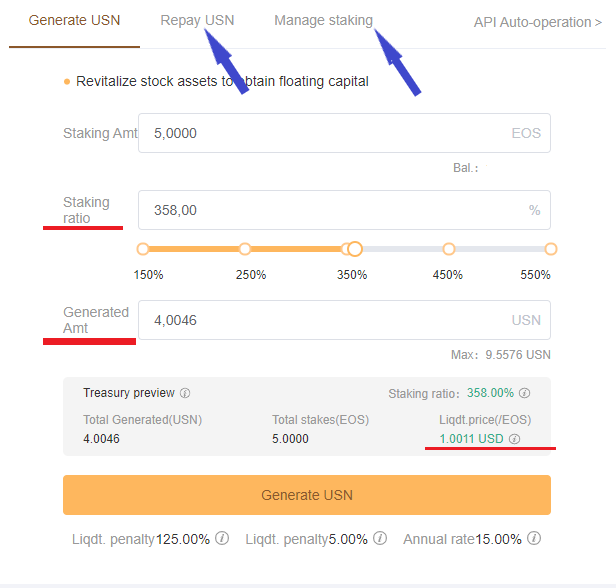
Task: Open info icon after Liqdt. penalty 5.00%
Action: (x=380, y=538)
